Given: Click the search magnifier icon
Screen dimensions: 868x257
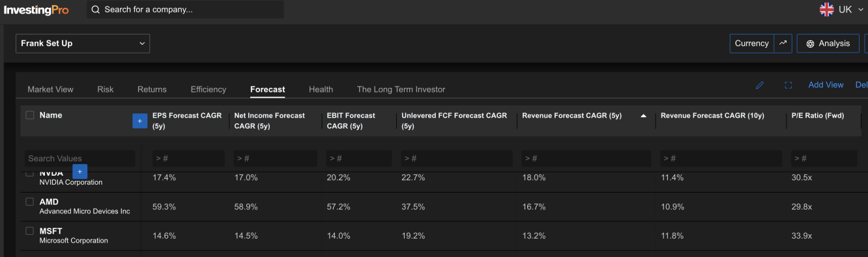Looking at the screenshot, I should click(x=96, y=10).
